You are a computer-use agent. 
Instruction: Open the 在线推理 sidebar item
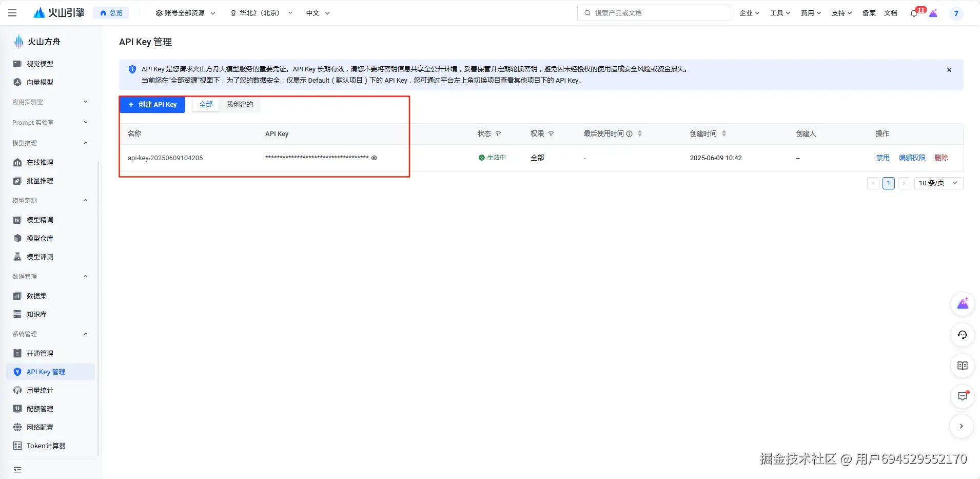[x=38, y=162]
